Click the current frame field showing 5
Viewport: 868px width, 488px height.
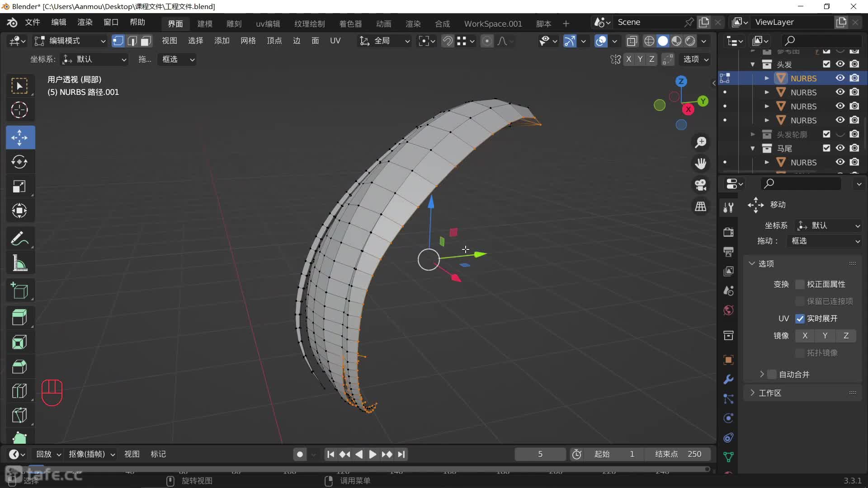540,454
